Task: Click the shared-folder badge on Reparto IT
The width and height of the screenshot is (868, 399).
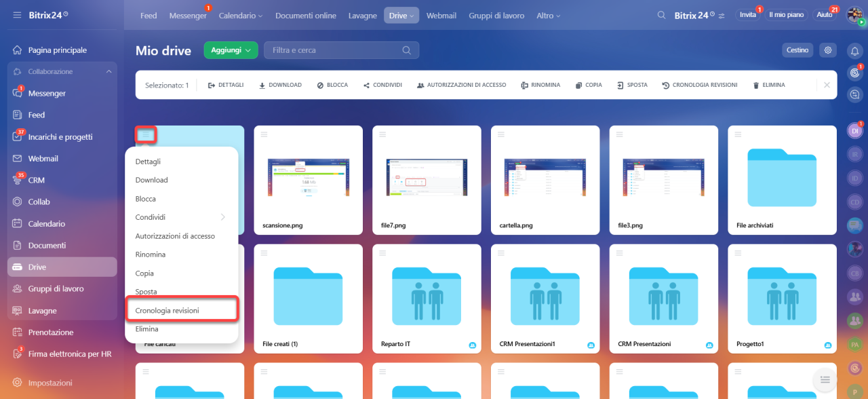Action: (x=473, y=345)
